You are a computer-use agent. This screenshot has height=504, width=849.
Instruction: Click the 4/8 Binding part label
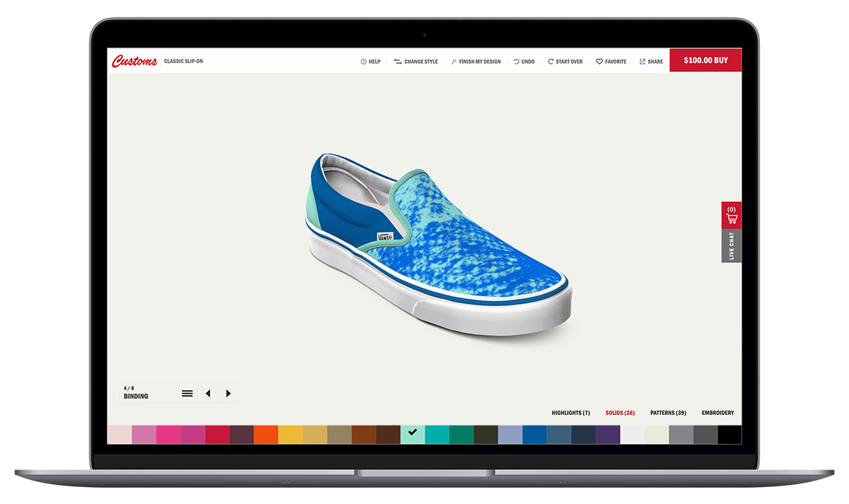point(136,393)
